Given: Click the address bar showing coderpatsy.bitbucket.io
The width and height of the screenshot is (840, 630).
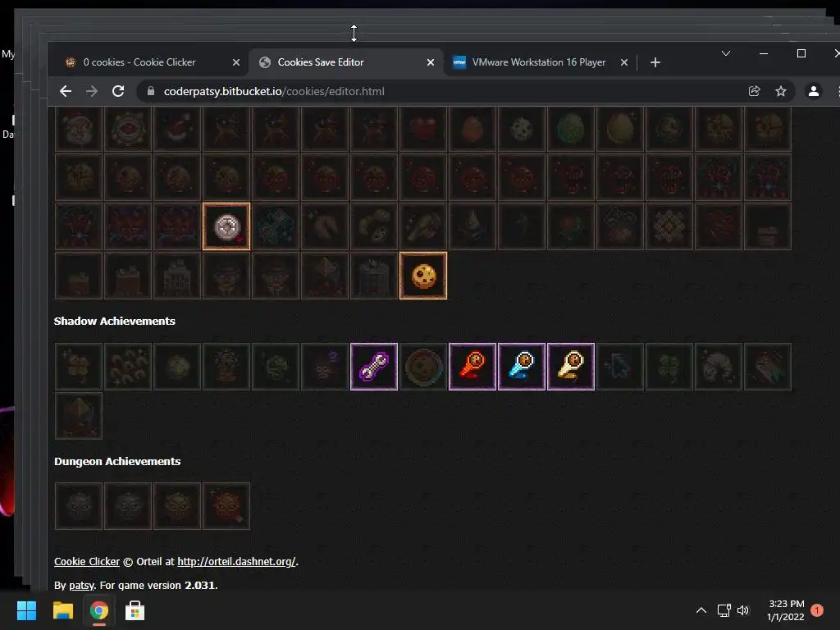Looking at the screenshot, I should coord(440,92).
